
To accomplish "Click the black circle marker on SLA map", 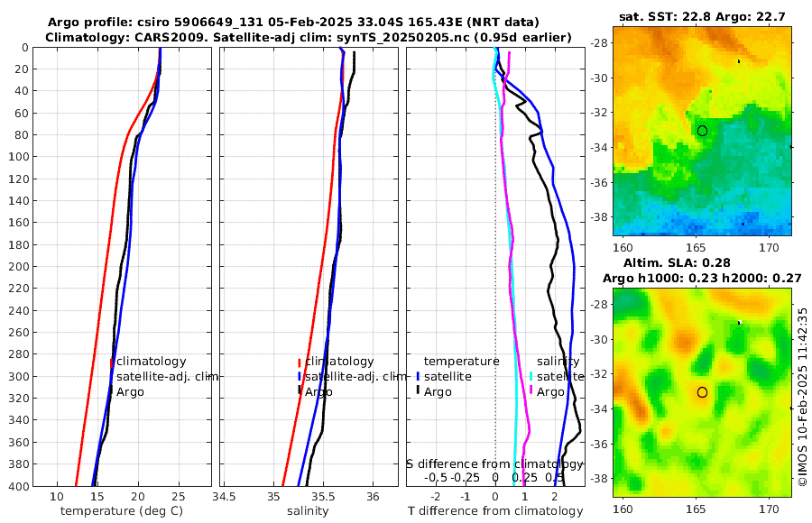I will point(702,392).
